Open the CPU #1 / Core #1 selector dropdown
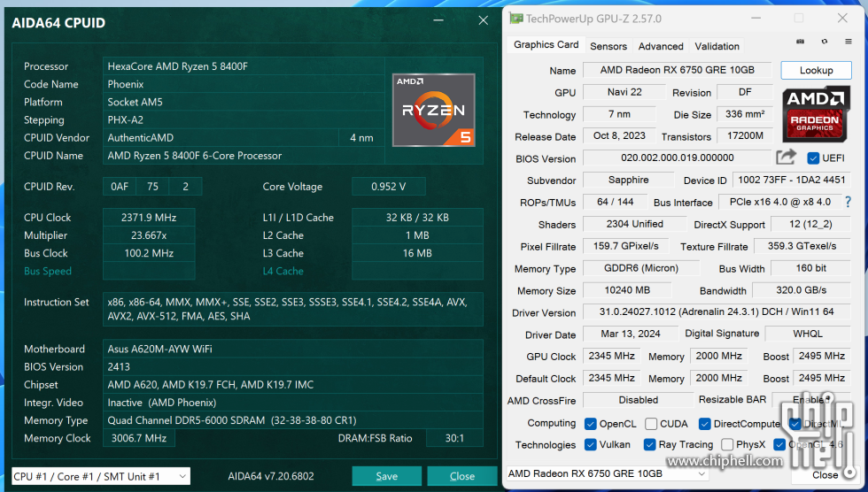Image resolution: width=868 pixels, height=492 pixels. point(101,476)
